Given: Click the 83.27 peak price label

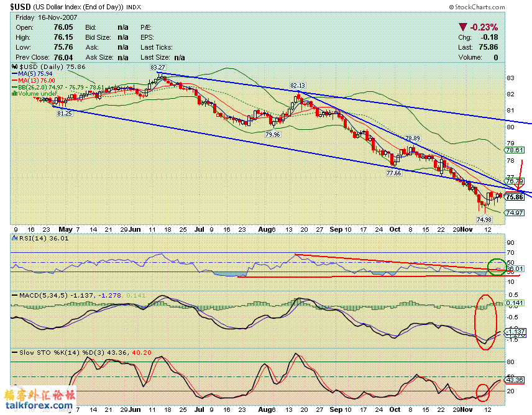Looking at the screenshot, I should click(157, 68).
